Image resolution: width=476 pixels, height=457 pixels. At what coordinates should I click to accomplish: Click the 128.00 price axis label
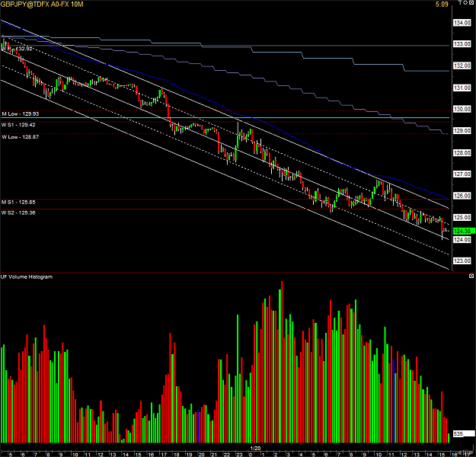pos(462,153)
